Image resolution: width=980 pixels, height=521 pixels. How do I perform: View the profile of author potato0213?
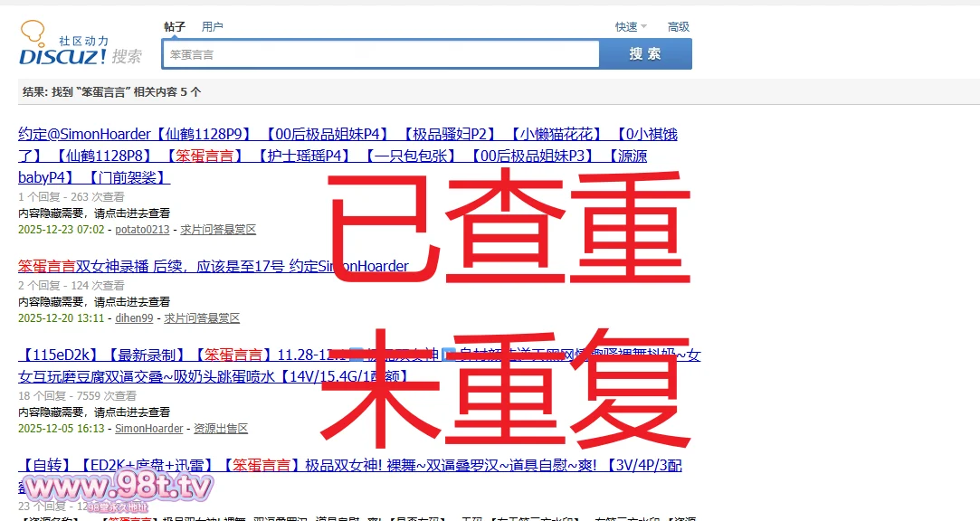(x=142, y=230)
